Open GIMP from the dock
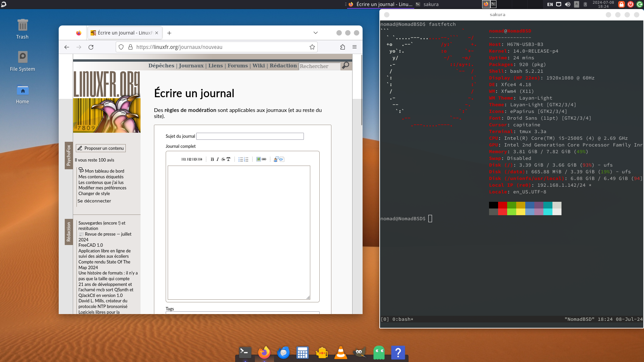 pyautogui.click(x=360, y=352)
